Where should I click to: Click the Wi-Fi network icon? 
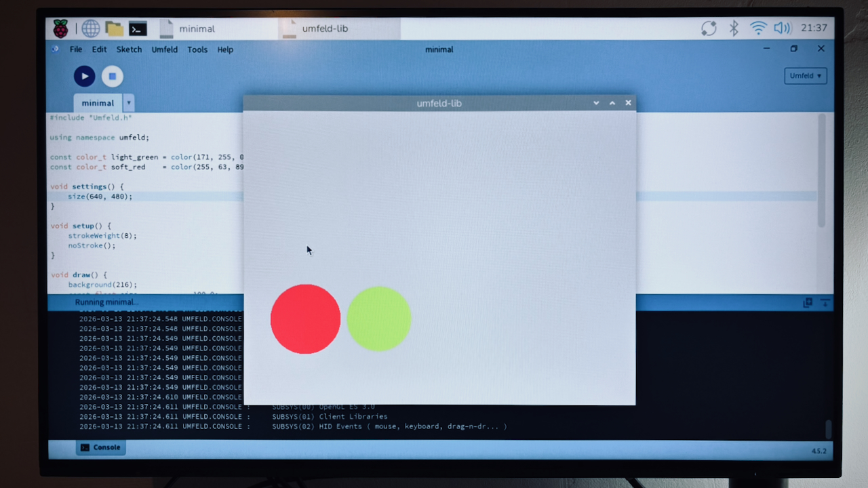pos(757,28)
